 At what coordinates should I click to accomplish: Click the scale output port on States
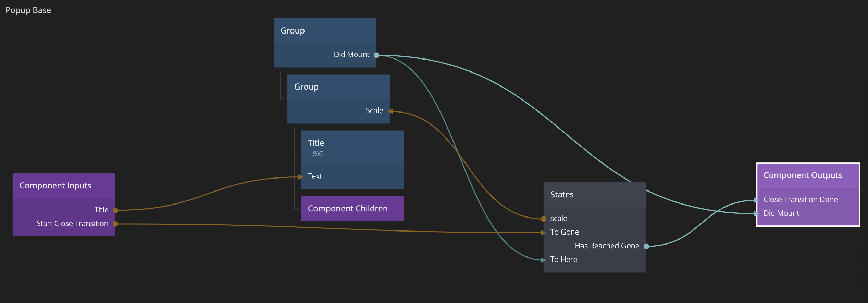coord(544,219)
